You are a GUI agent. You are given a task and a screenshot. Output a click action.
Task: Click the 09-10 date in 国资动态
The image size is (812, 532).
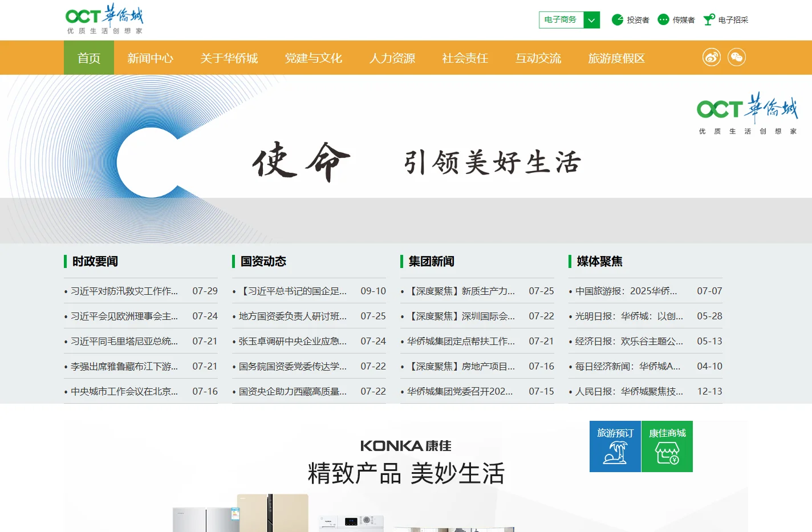[373, 291]
